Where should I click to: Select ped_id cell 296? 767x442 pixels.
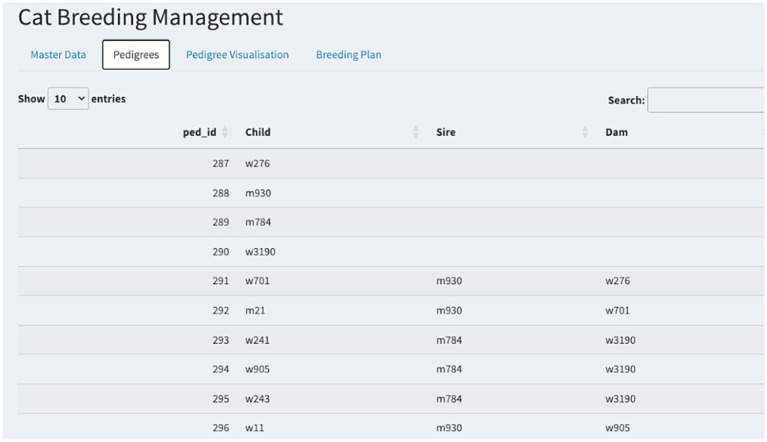click(x=221, y=428)
